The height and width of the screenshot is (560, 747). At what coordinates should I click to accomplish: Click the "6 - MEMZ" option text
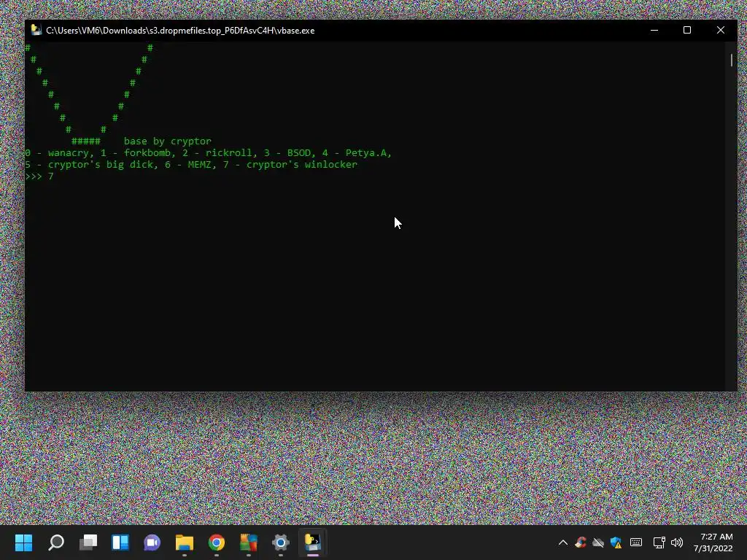pos(188,164)
